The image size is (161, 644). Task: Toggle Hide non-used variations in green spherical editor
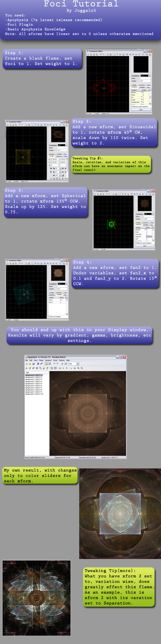pyautogui.click(x=136, y=243)
